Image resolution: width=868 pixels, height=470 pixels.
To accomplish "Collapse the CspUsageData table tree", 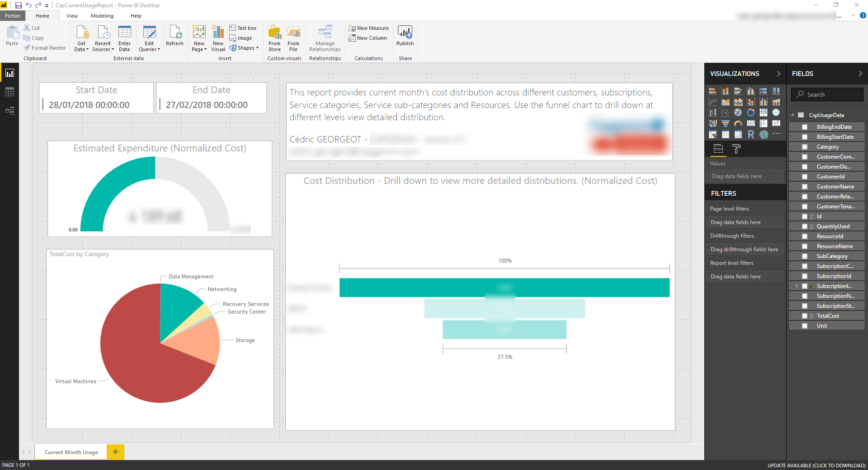I will (x=793, y=115).
